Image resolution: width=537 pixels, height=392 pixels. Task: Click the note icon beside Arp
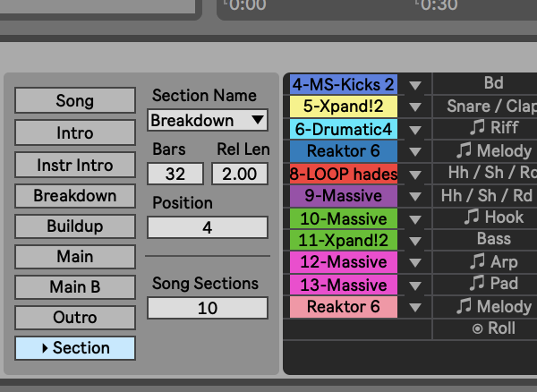click(478, 262)
